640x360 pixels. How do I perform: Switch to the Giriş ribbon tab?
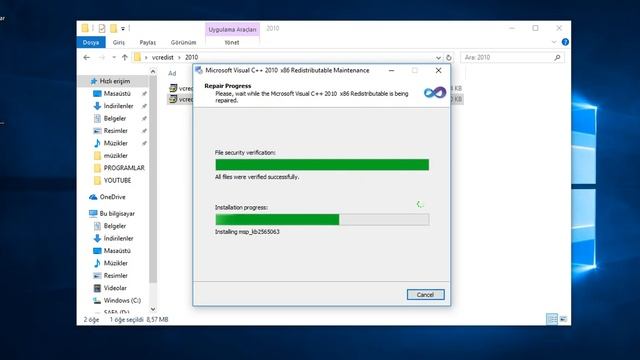click(119, 42)
